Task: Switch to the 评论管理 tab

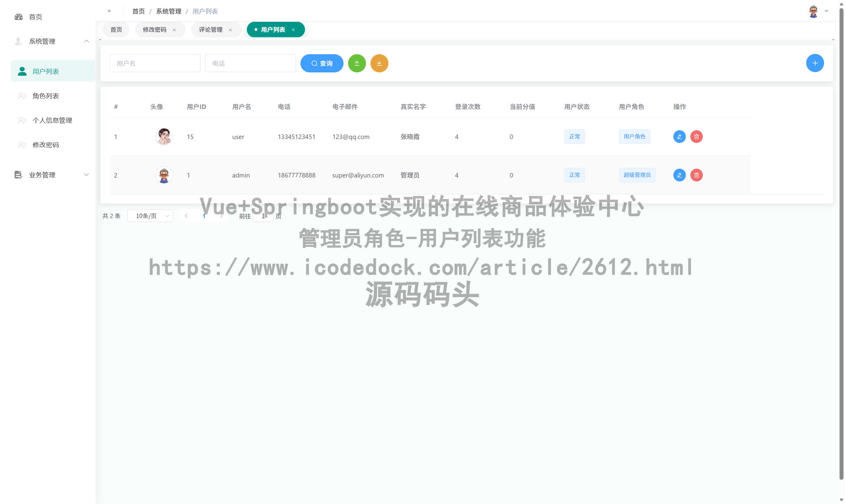Action: tap(211, 30)
